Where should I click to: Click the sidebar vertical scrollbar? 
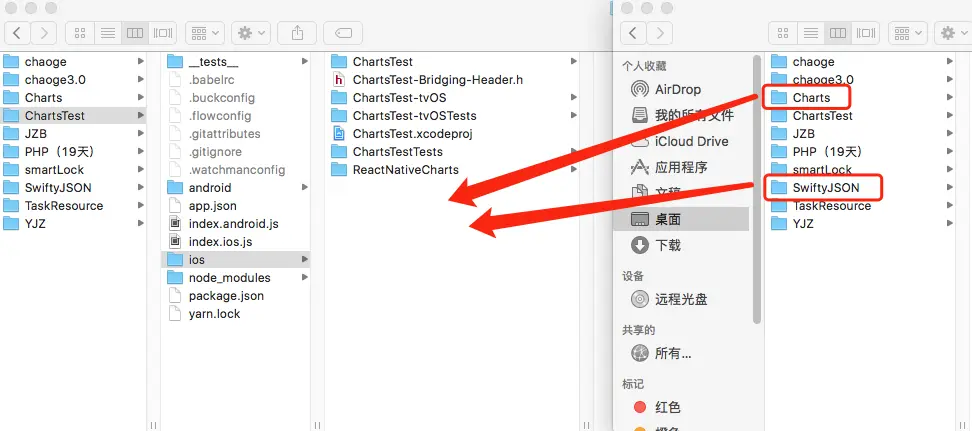point(756,189)
